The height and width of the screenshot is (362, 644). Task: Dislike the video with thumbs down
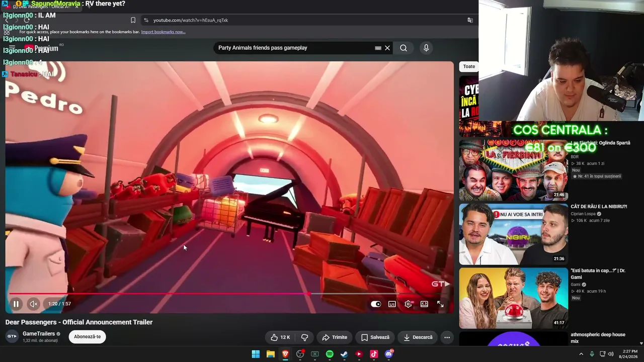coord(304,337)
